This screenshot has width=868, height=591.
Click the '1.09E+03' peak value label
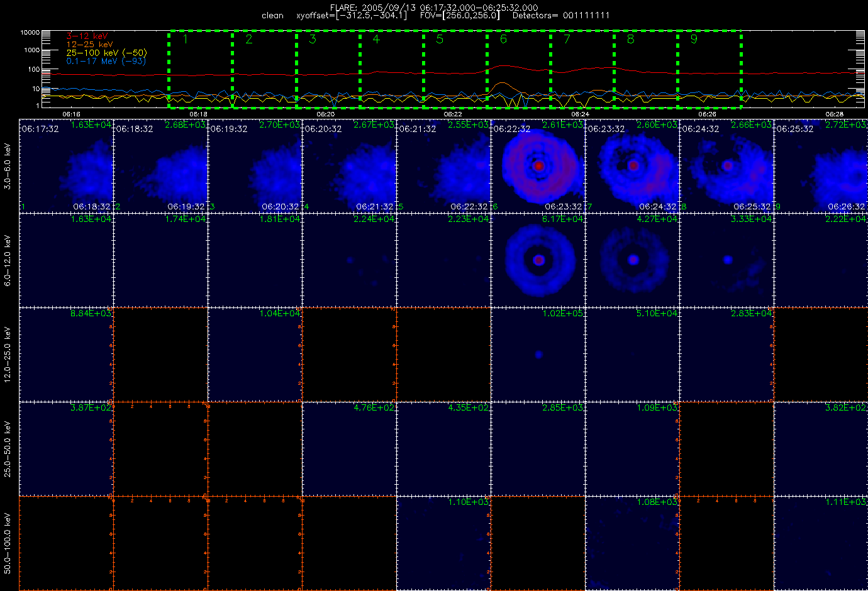(657, 408)
